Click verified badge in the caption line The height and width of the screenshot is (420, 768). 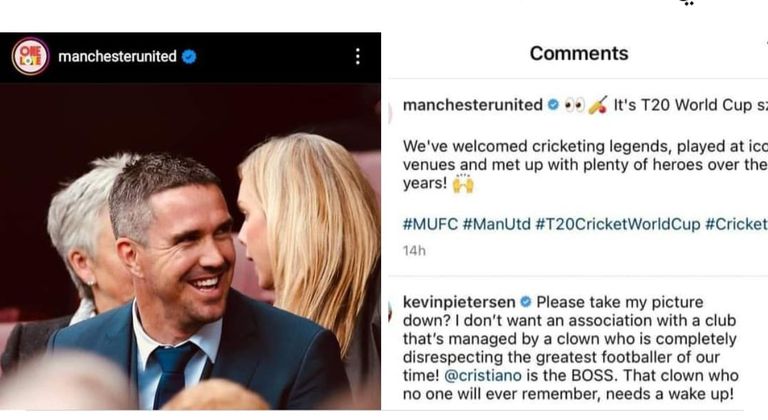click(553, 105)
